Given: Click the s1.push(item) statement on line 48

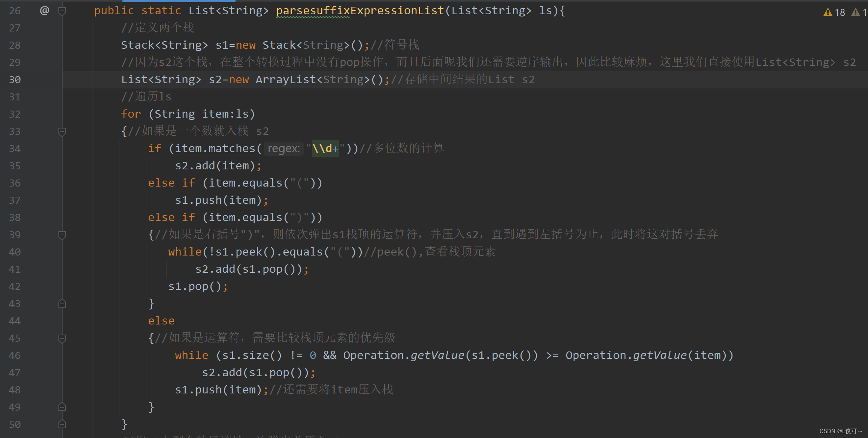Looking at the screenshot, I should coord(218,390).
